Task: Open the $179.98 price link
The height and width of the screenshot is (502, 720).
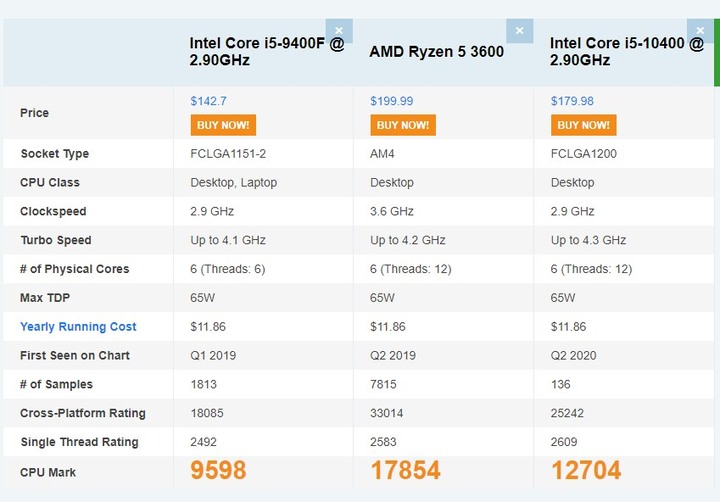Action: [x=572, y=101]
